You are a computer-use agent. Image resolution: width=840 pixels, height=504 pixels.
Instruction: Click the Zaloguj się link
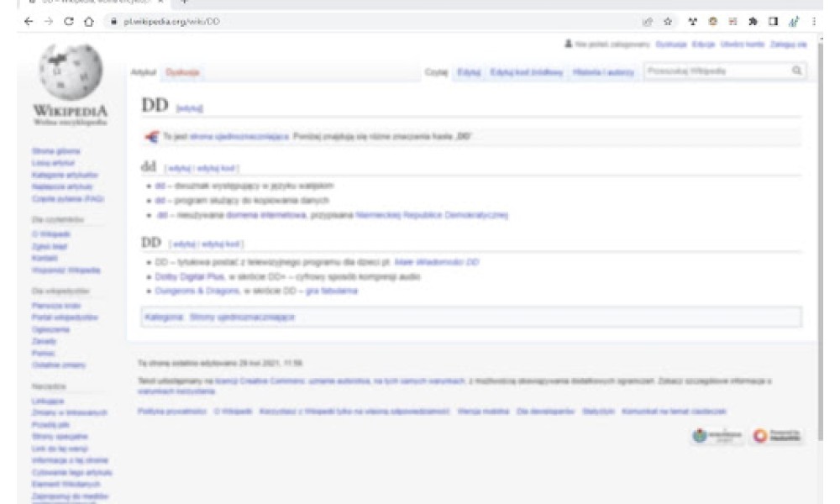pyautogui.click(x=789, y=45)
